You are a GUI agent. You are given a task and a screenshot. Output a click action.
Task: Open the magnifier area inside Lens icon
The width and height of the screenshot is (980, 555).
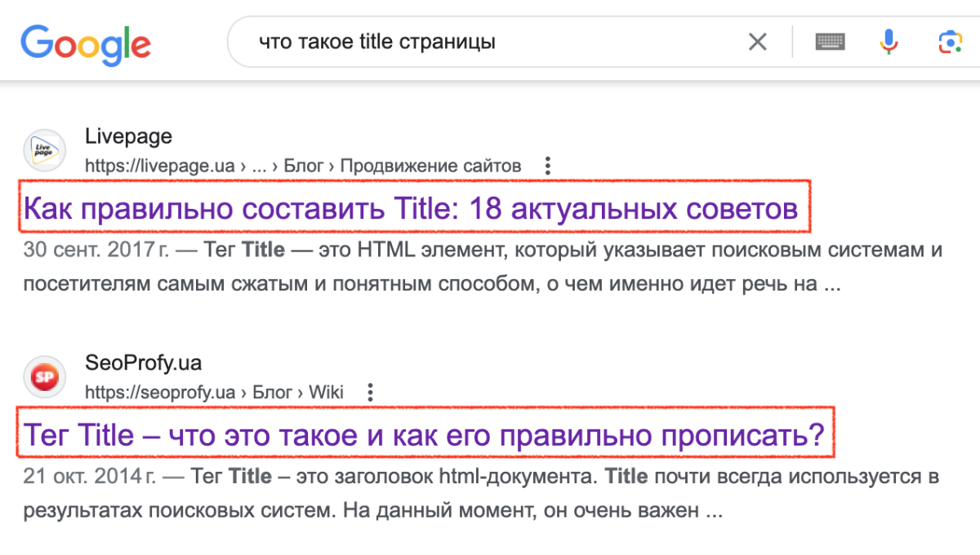pyautogui.click(x=950, y=41)
